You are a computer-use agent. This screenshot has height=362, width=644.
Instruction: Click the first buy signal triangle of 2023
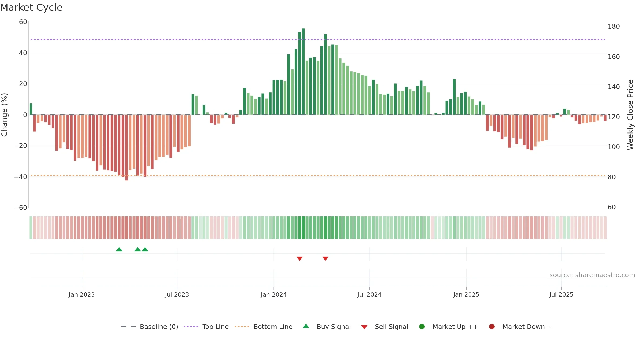pyautogui.click(x=119, y=249)
